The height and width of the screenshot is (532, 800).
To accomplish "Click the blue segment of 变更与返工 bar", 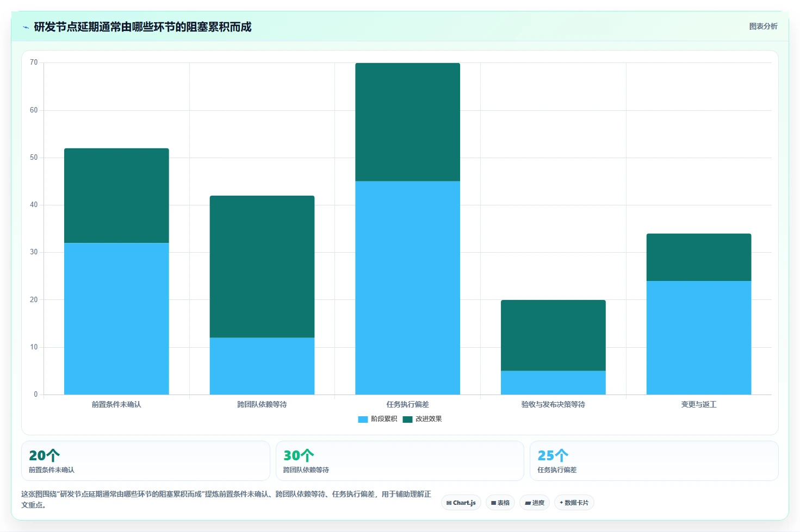I will (699, 337).
